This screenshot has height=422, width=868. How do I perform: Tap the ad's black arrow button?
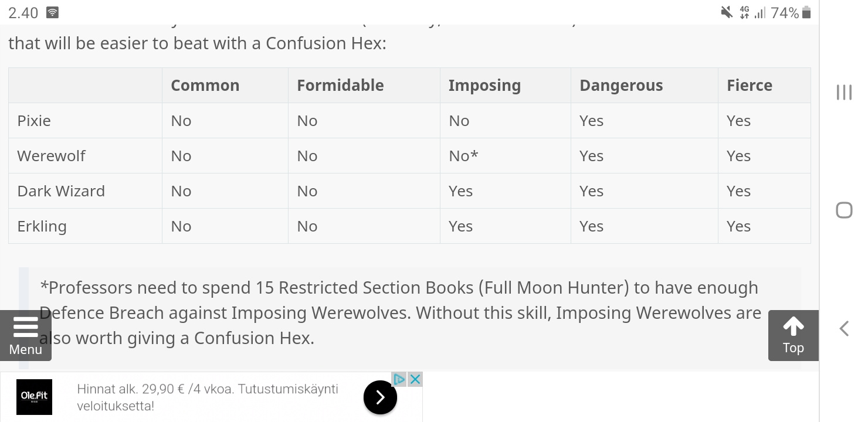click(x=380, y=397)
